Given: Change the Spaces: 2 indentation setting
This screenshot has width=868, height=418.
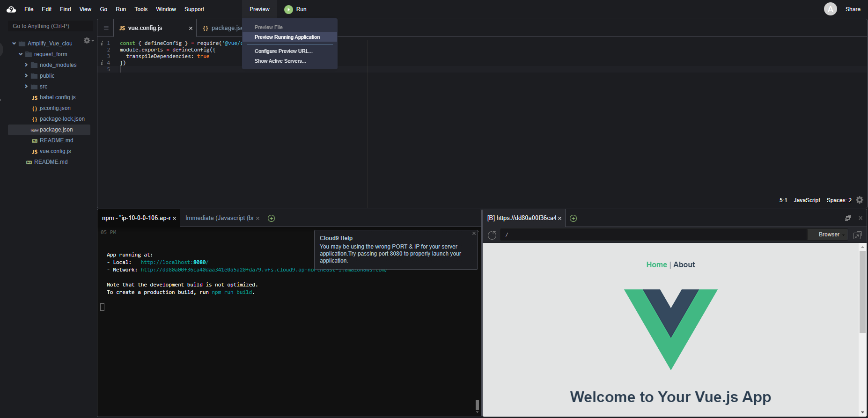Looking at the screenshot, I should tap(839, 200).
